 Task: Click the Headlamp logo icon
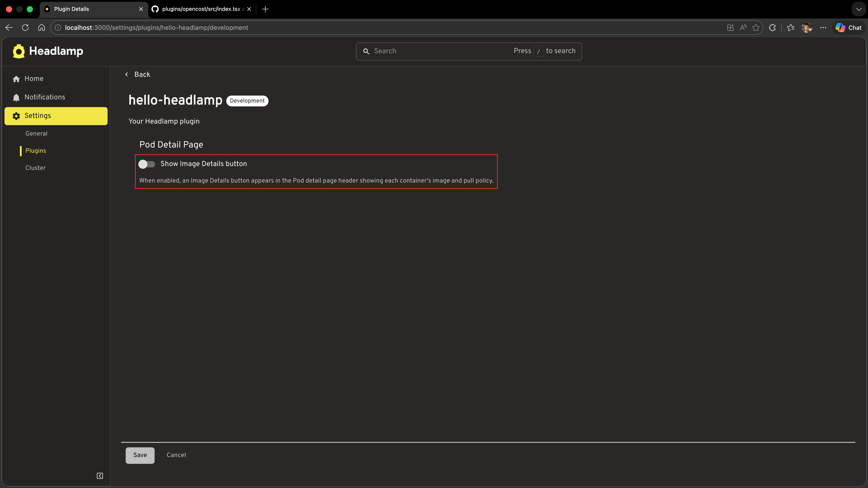(x=19, y=51)
